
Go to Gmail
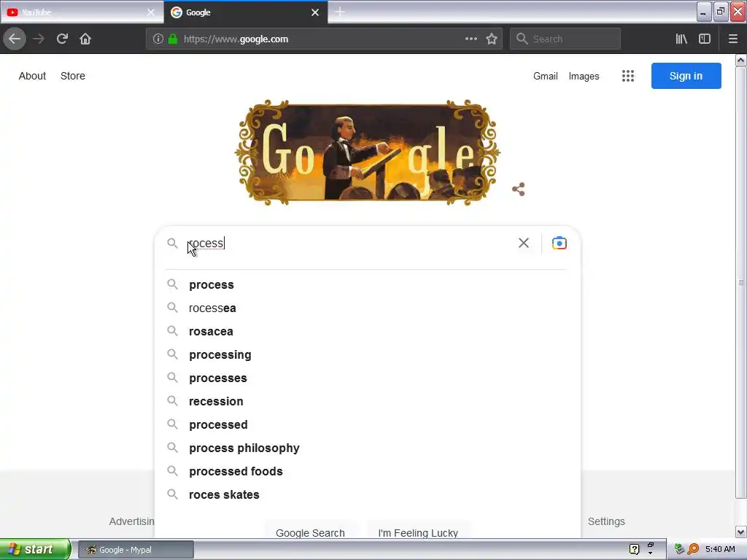click(546, 76)
